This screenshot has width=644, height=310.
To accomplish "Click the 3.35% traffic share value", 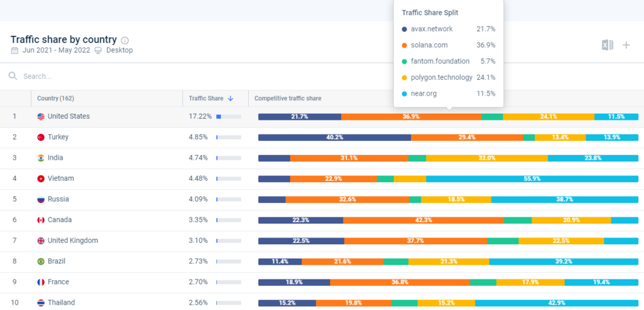I will tap(198, 220).
